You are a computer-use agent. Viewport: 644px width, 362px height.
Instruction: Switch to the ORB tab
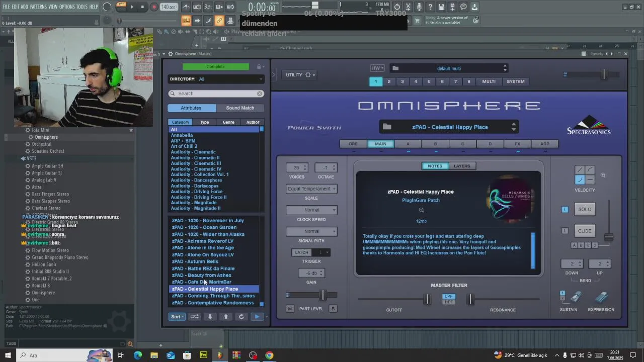click(x=353, y=144)
